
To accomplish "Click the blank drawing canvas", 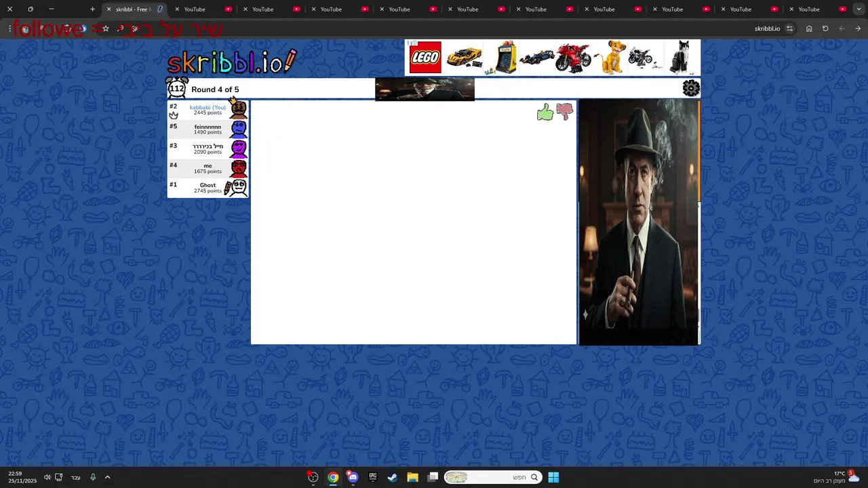I will coord(414,222).
